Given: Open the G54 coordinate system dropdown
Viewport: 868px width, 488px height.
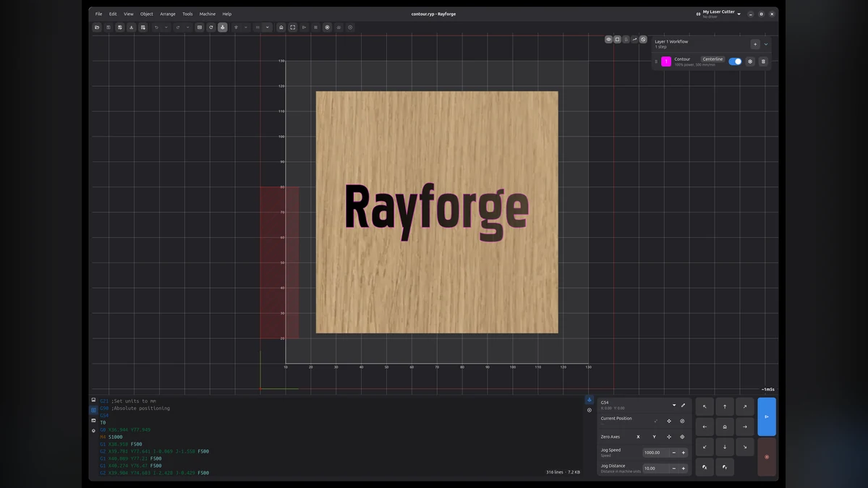Looking at the screenshot, I should coord(674,405).
